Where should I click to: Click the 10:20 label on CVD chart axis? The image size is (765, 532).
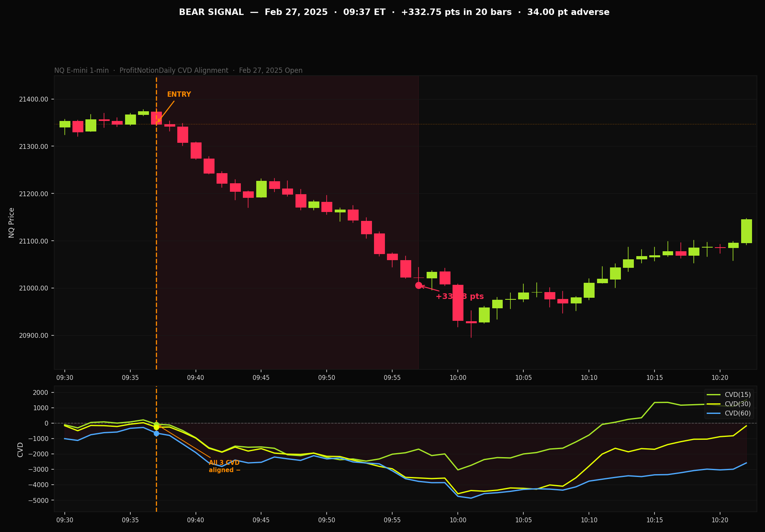coord(720,520)
